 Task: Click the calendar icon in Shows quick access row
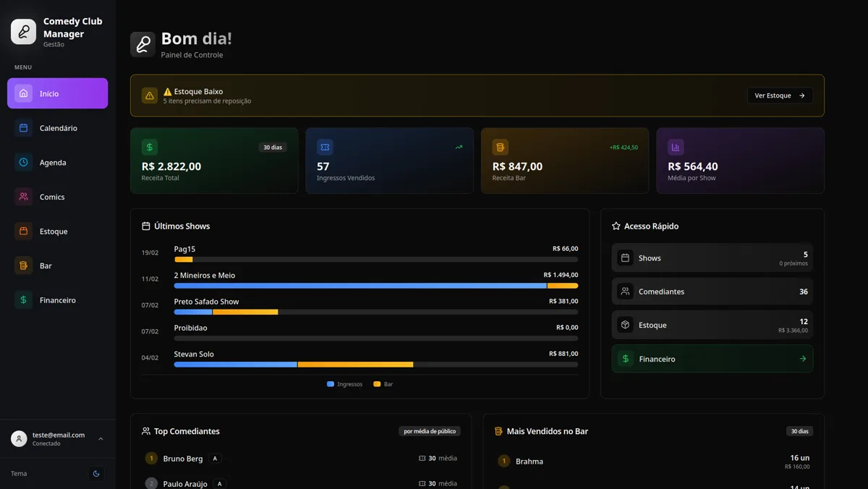tap(626, 258)
